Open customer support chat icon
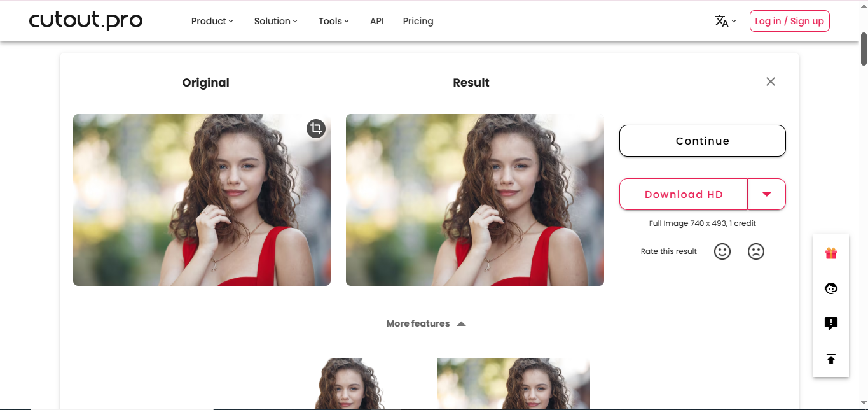868x410 pixels. click(830, 288)
